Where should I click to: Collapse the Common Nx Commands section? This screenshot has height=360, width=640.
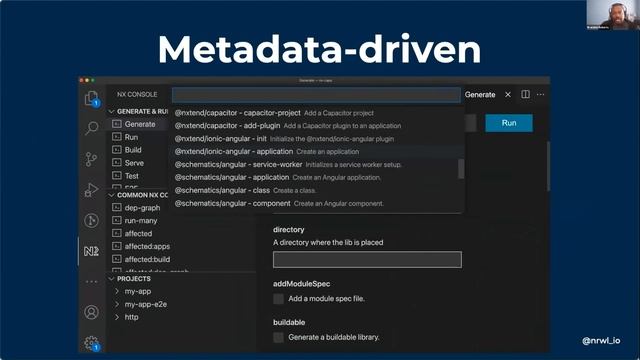(x=111, y=195)
